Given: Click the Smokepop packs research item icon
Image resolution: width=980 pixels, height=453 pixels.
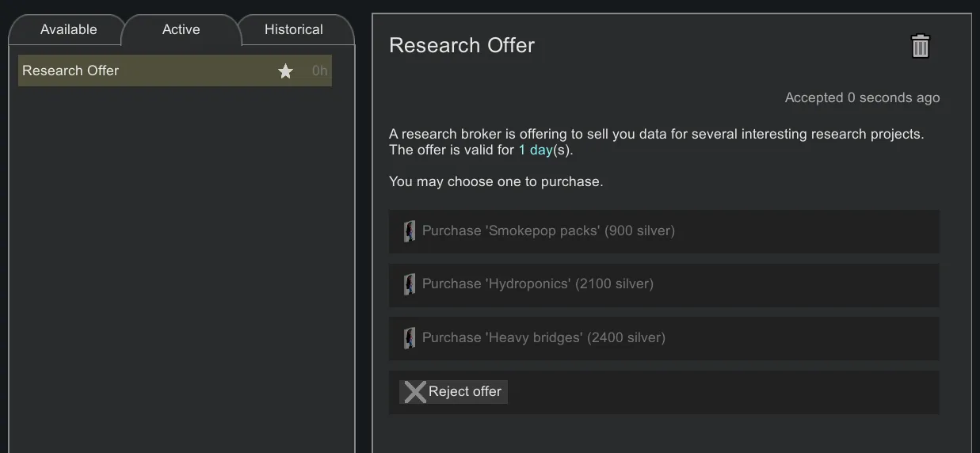Looking at the screenshot, I should 409,231.
